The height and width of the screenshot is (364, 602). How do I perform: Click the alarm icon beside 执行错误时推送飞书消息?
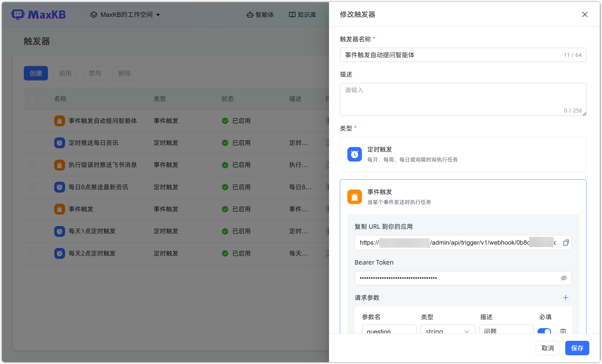(59, 165)
